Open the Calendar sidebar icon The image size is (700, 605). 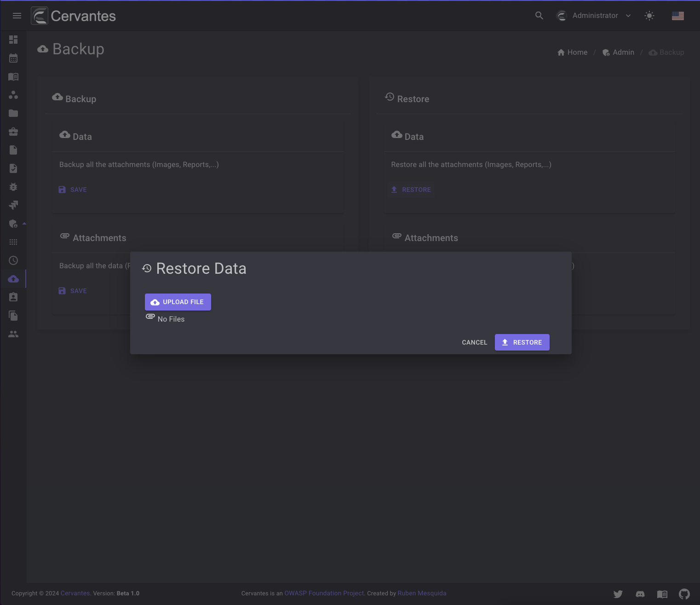(x=13, y=58)
